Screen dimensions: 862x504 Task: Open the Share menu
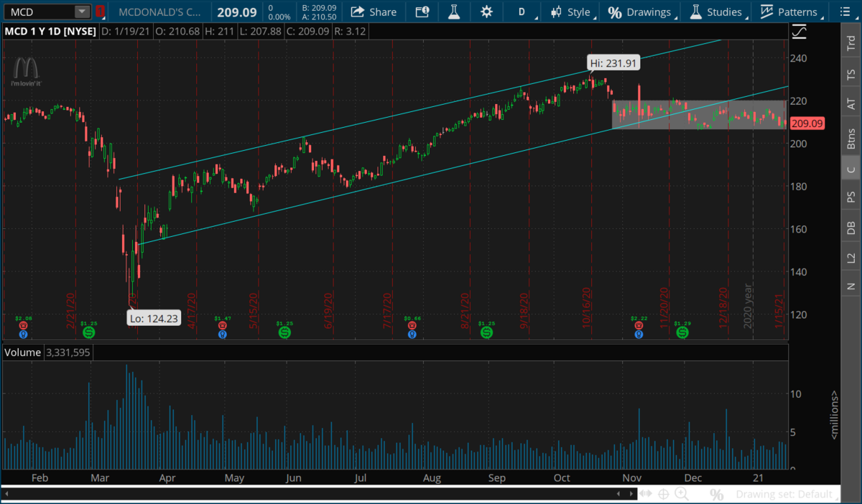[x=373, y=11]
